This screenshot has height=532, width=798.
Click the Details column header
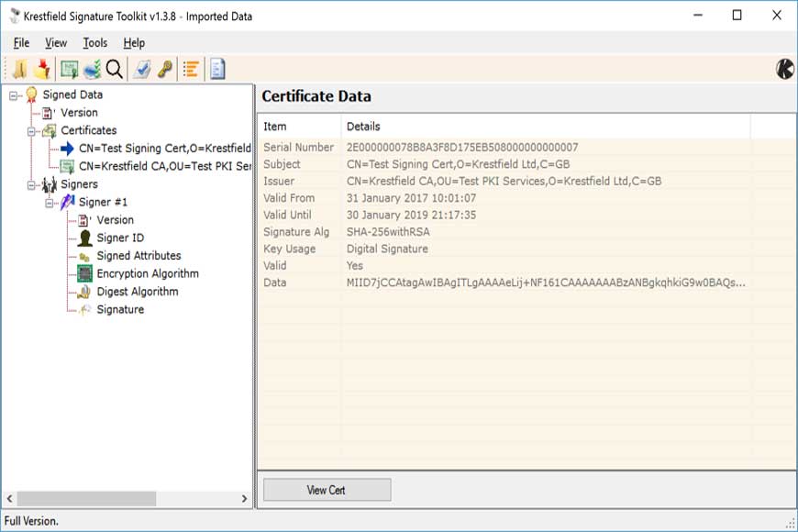click(x=546, y=127)
